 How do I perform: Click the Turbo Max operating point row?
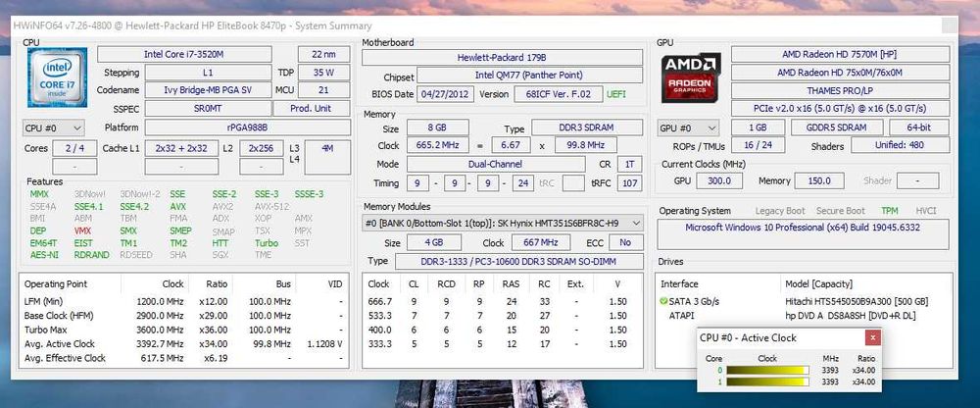(184, 331)
